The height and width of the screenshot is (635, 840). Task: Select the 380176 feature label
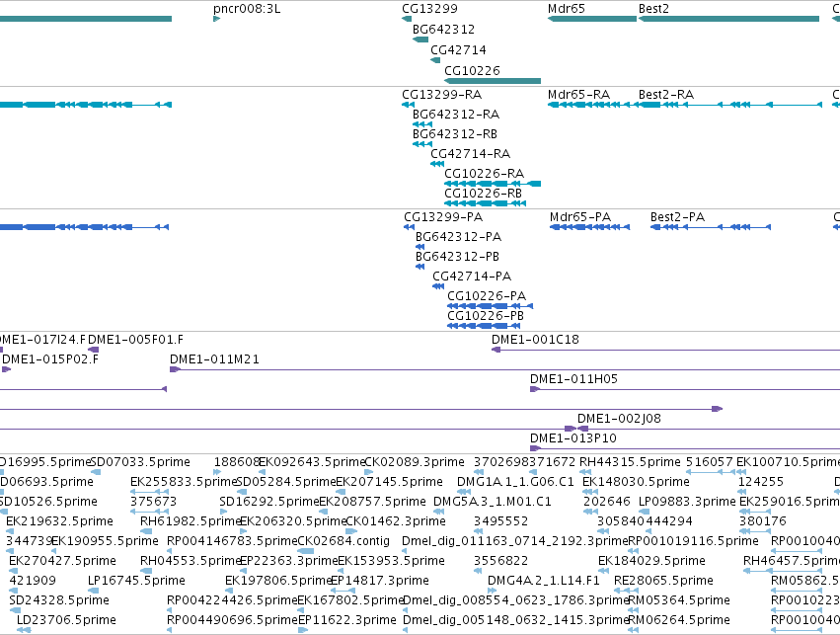(762, 521)
